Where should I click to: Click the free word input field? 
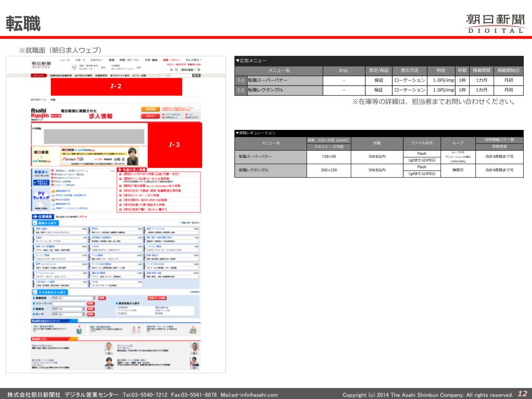pyautogui.click(x=69, y=303)
